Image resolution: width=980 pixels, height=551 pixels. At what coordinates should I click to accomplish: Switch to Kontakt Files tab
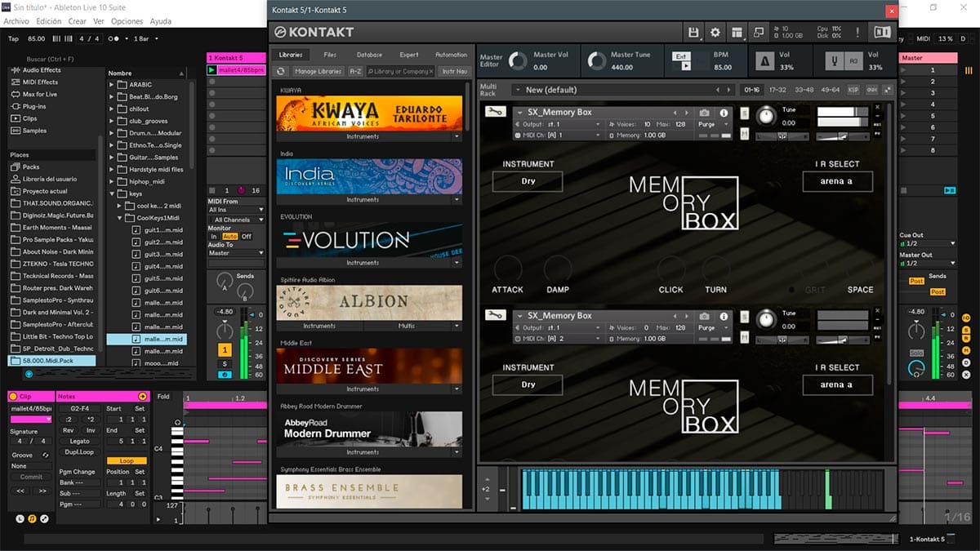(330, 55)
